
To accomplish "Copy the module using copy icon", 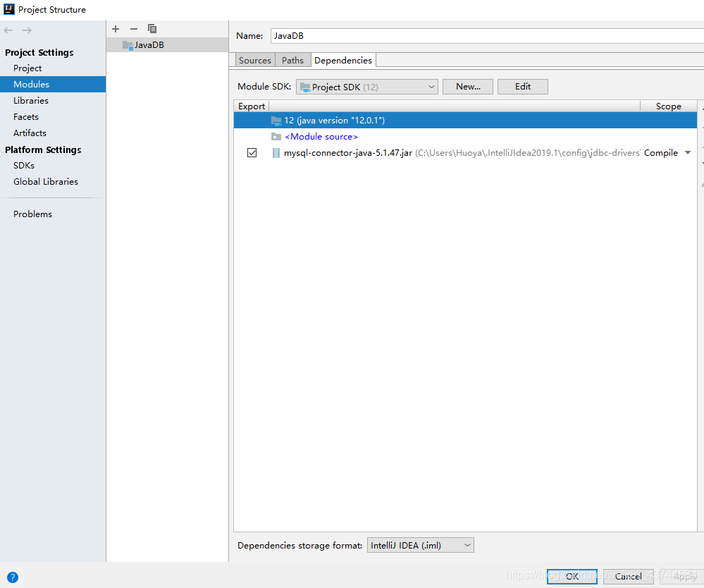I will point(152,29).
